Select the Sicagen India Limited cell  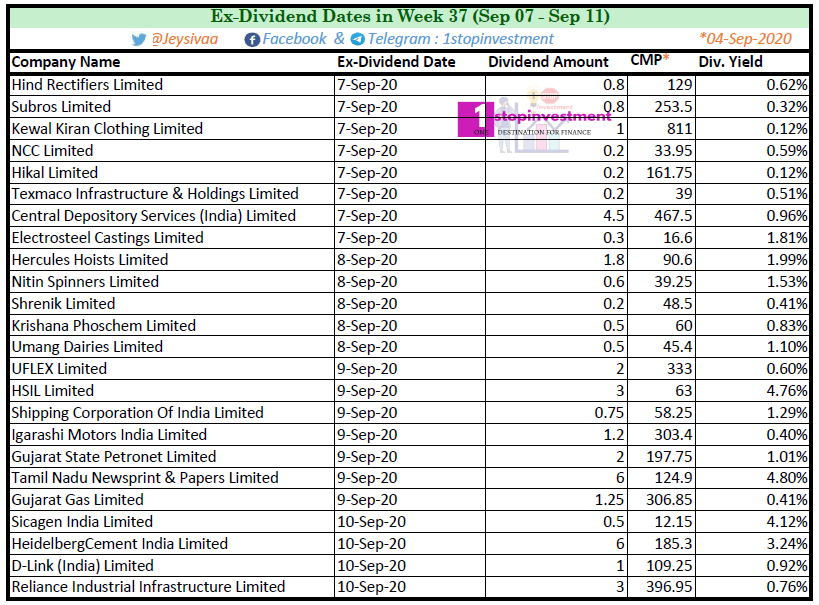(x=172, y=522)
